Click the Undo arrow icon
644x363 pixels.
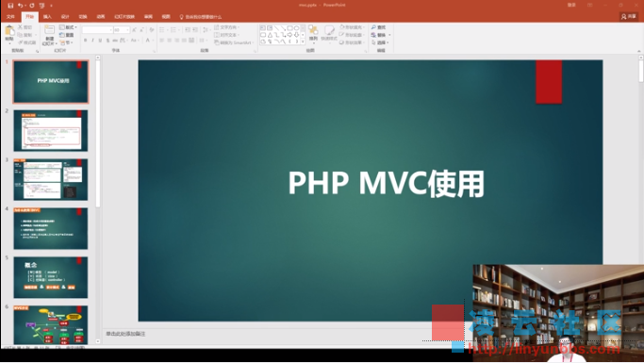[x=21, y=6]
